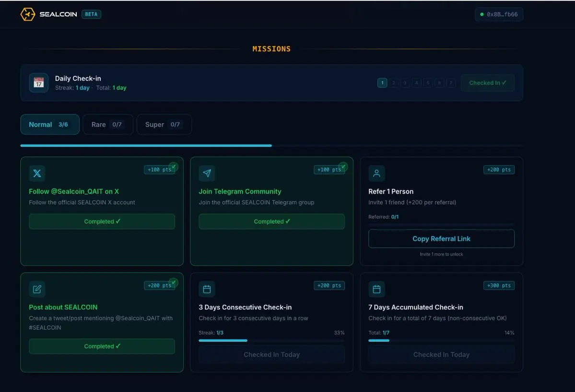Click 'Invite 1 more to unlock' text
The width and height of the screenshot is (575, 392).
[442, 254]
